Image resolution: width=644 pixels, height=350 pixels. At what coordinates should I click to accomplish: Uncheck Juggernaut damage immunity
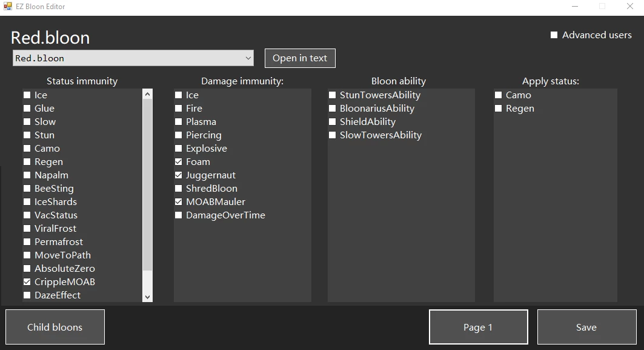pos(178,175)
